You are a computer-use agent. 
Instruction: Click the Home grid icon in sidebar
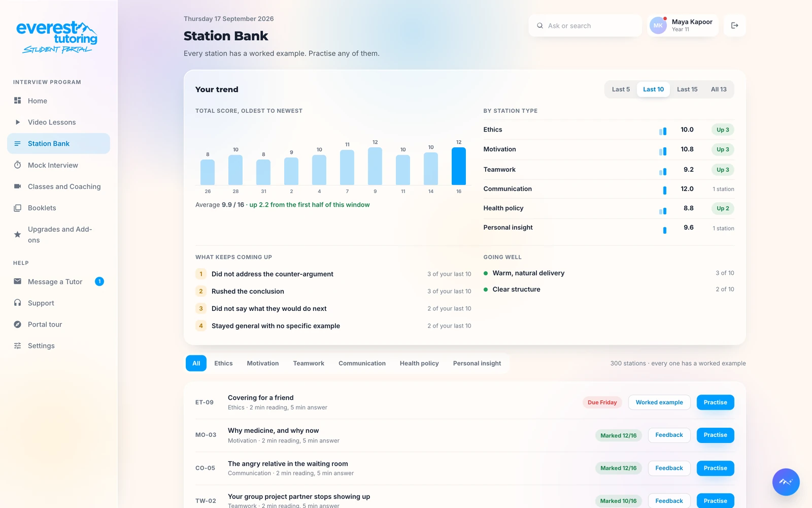tap(17, 101)
